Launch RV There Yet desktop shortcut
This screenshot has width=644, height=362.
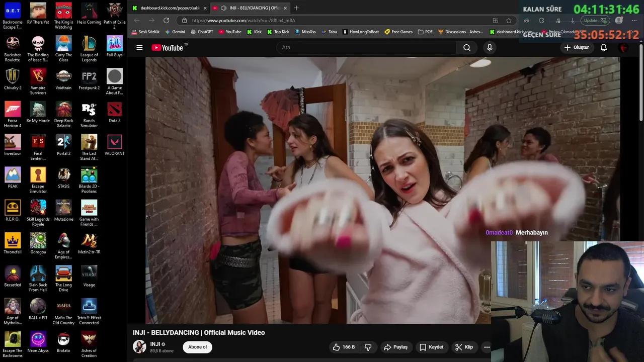[x=38, y=14]
